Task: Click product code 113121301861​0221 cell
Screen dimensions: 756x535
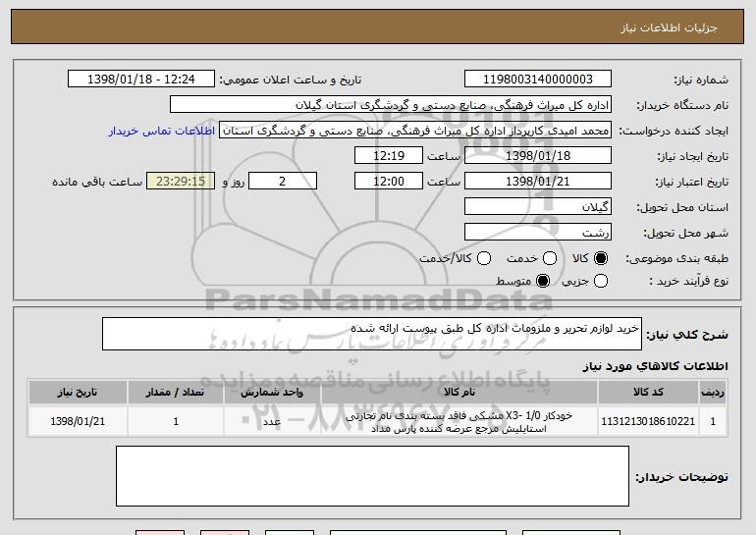Action: coord(648,421)
